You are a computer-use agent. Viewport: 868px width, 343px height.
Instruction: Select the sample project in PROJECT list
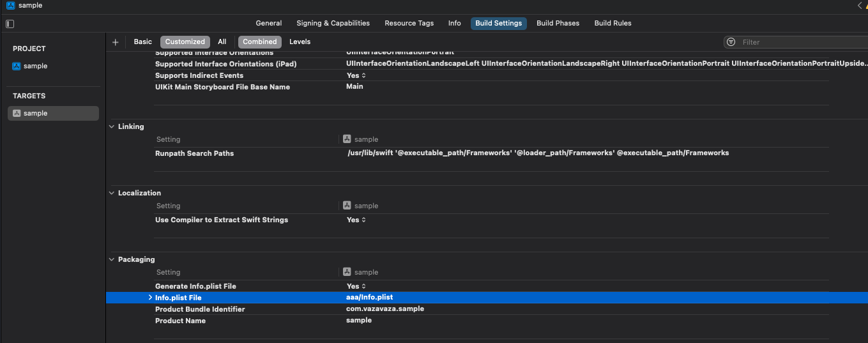pos(30,66)
